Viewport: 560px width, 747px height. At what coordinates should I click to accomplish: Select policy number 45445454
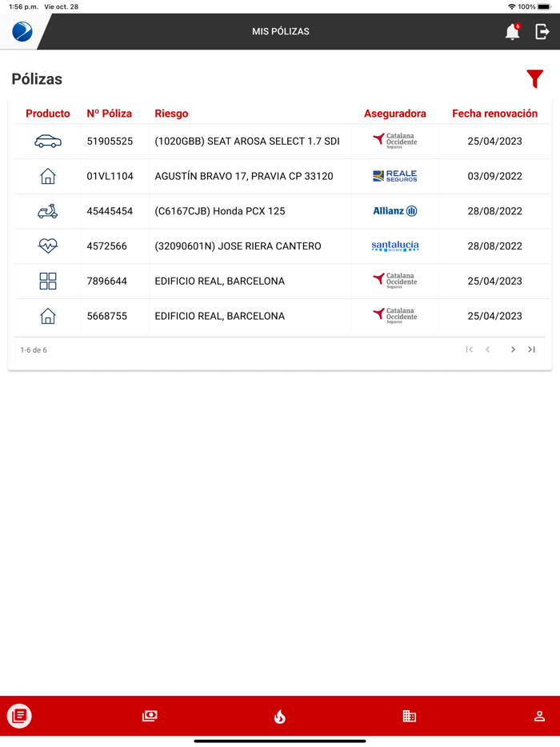click(110, 211)
